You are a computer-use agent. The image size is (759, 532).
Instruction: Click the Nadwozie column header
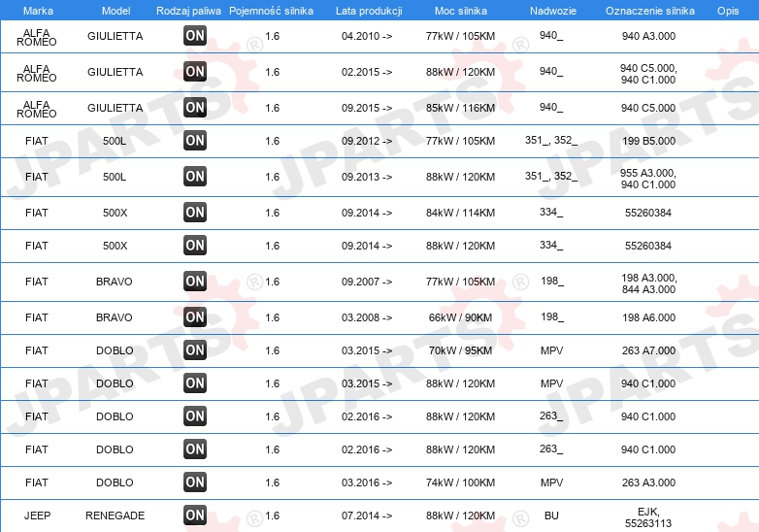[x=553, y=11]
